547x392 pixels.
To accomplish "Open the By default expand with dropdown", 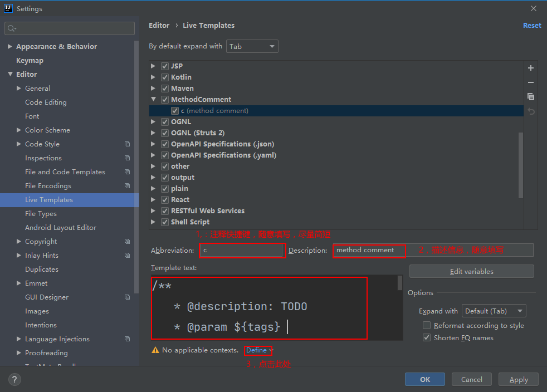I will (x=252, y=46).
